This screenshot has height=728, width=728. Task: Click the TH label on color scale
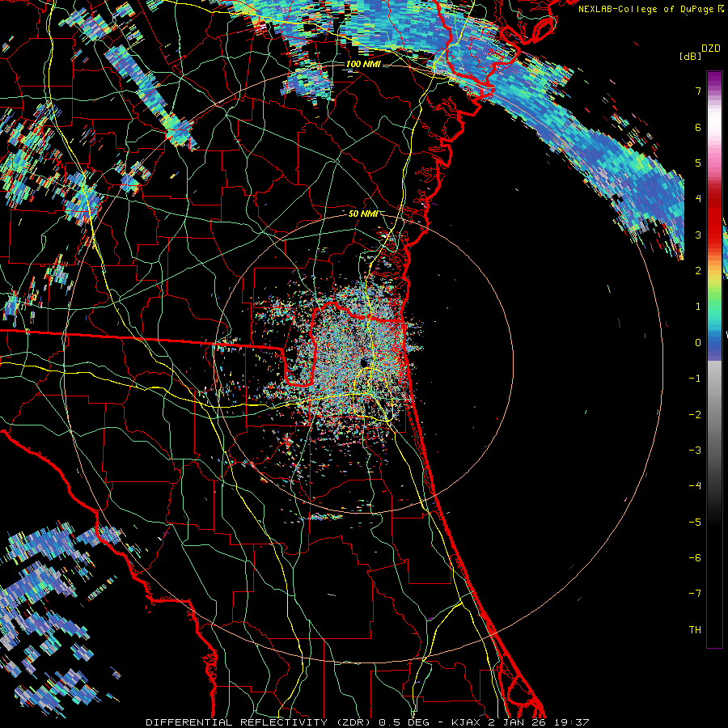pos(695,630)
